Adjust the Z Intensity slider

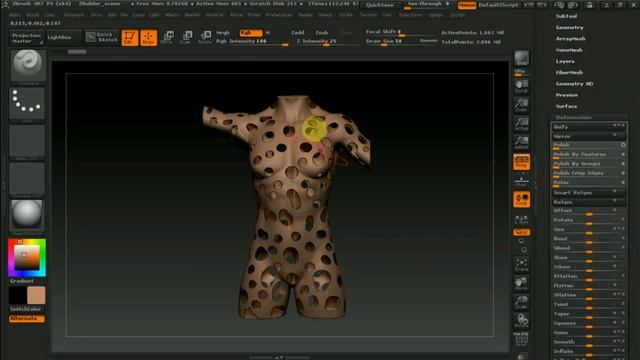click(327, 41)
